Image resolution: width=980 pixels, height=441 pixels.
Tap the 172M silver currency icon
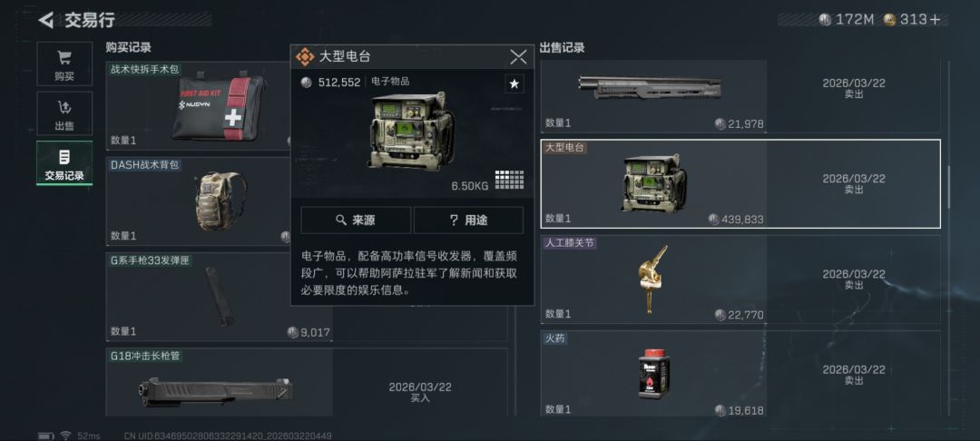pos(825,19)
